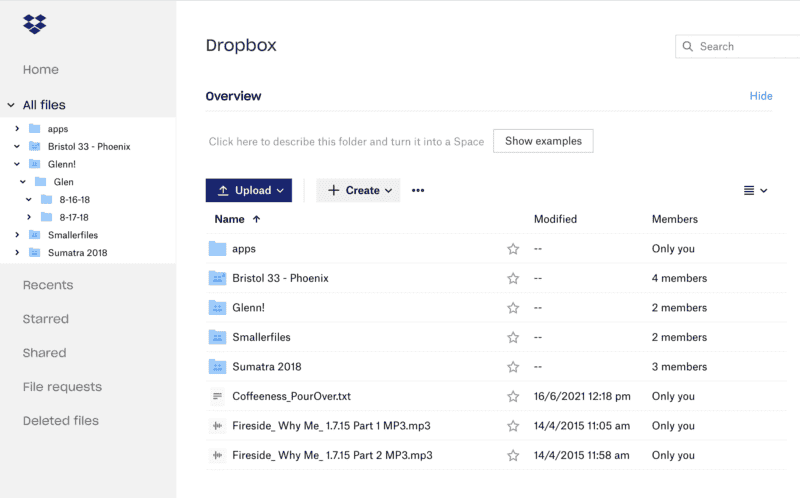
Task: Click the name sort arrow icon
Action: coord(257,219)
